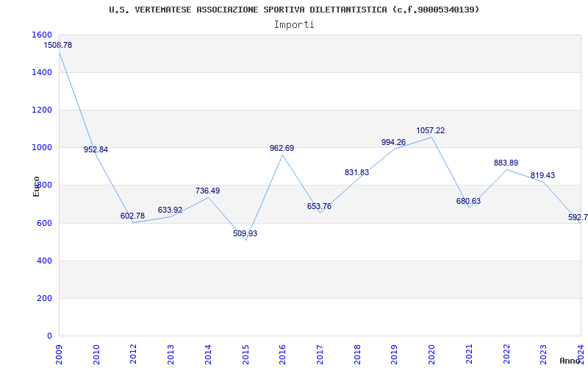Select the 509.93 data label
588x368 pixels.
click(x=245, y=233)
